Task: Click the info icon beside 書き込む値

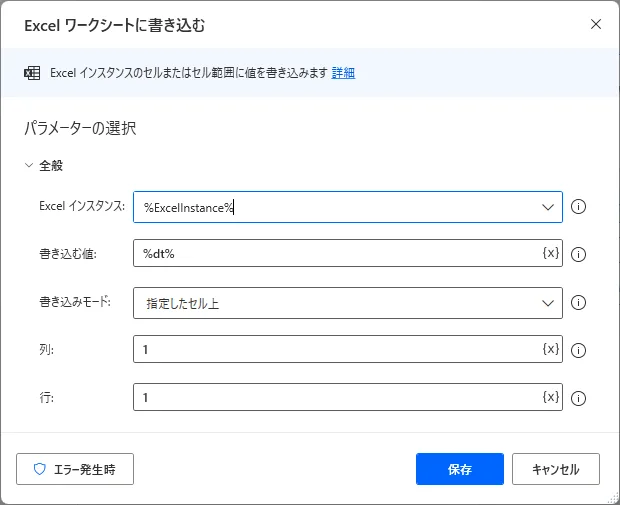Action: pyautogui.click(x=578, y=254)
